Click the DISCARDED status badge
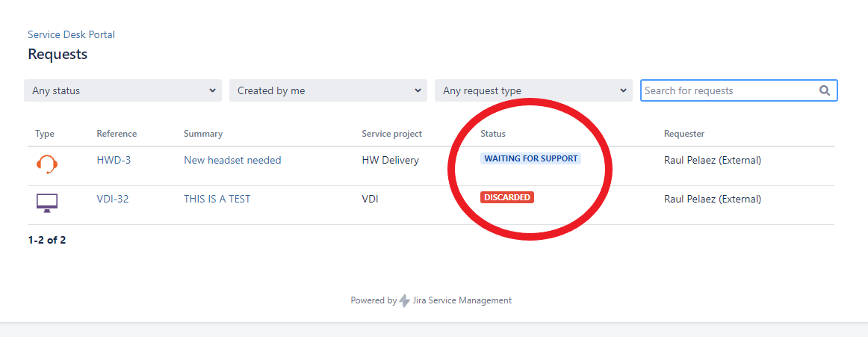The width and height of the screenshot is (868, 337). coord(507,197)
